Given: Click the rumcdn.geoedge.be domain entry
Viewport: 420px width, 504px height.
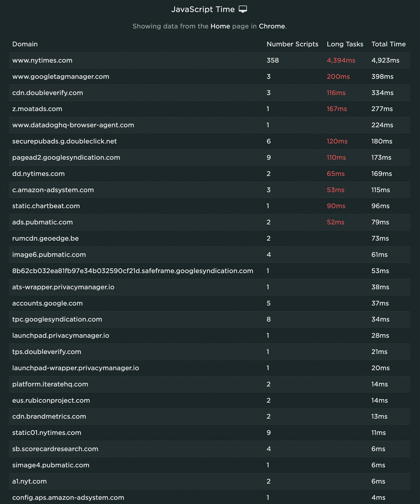Looking at the screenshot, I should tap(45, 238).
